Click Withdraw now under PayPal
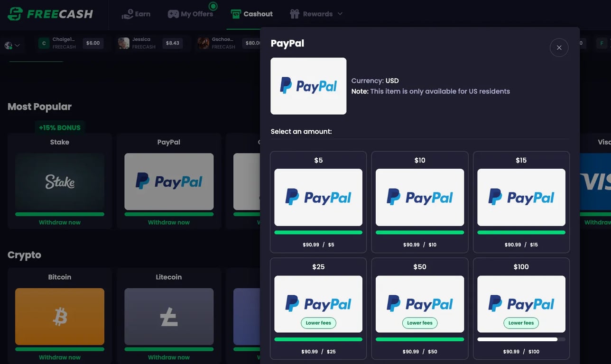This screenshot has width=611, height=364. (169, 222)
